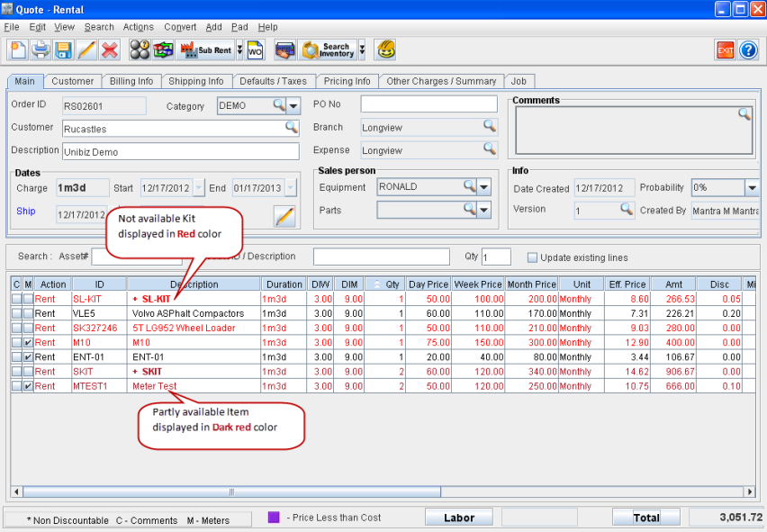Screen dimensions: 767x532
Task: Click the Edit pencil toolbar icon
Action: pyautogui.click(x=86, y=50)
